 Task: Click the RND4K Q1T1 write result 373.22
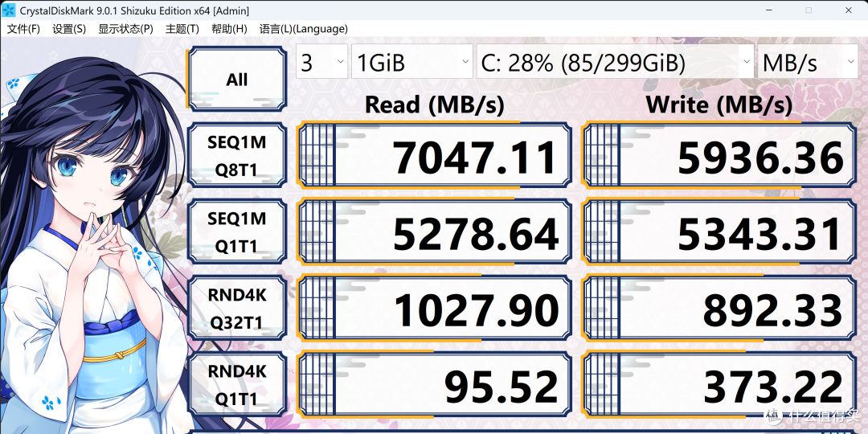point(719,385)
